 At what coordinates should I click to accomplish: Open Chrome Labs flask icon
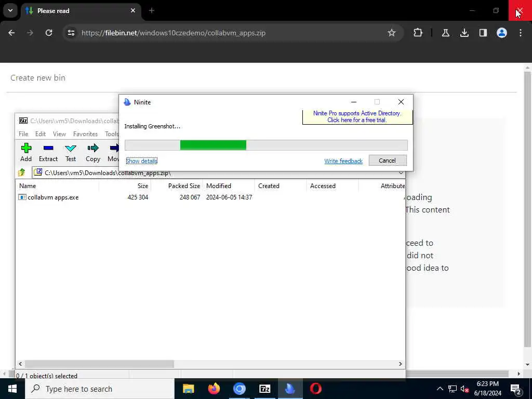tap(445, 33)
